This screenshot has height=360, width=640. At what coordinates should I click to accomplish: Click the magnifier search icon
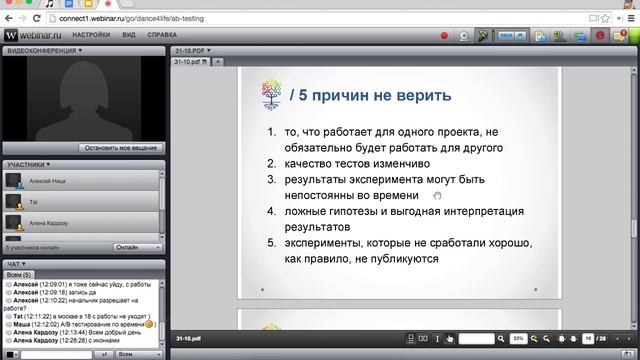click(501, 339)
